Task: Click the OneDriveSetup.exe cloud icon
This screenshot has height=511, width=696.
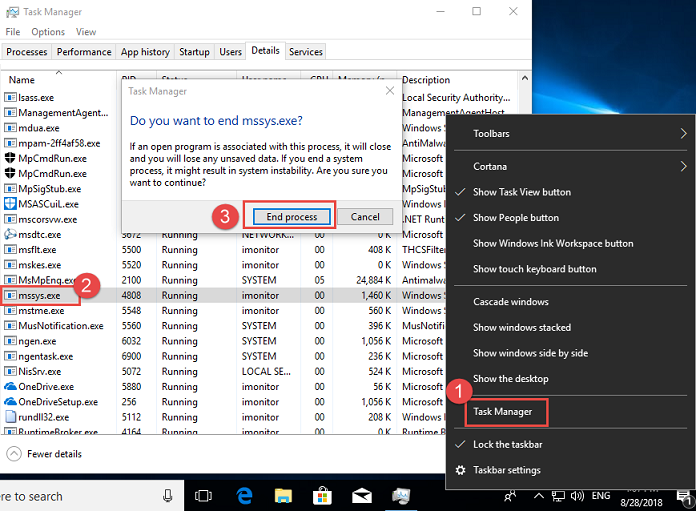Action: click(x=10, y=401)
